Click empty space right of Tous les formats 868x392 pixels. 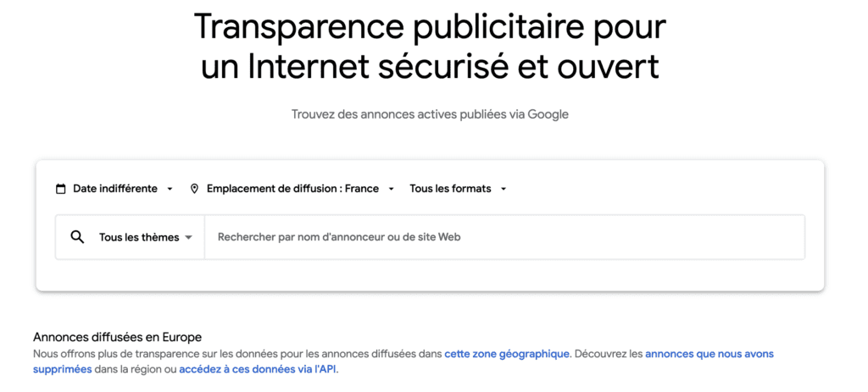tap(661, 189)
